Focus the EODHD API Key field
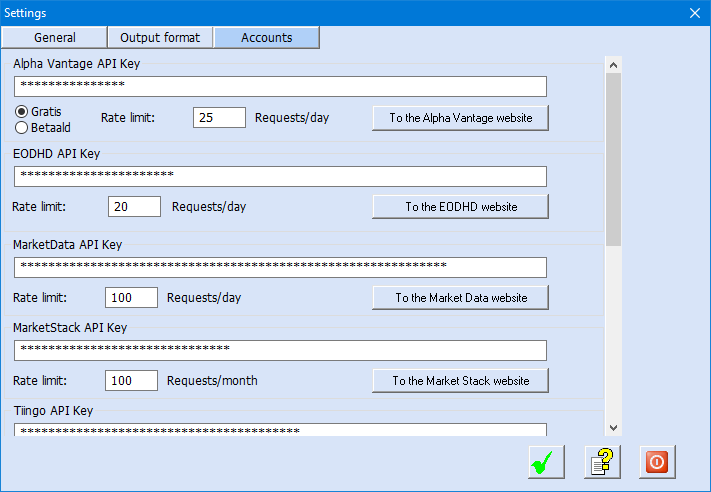The height and width of the screenshot is (492, 711). click(x=280, y=176)
